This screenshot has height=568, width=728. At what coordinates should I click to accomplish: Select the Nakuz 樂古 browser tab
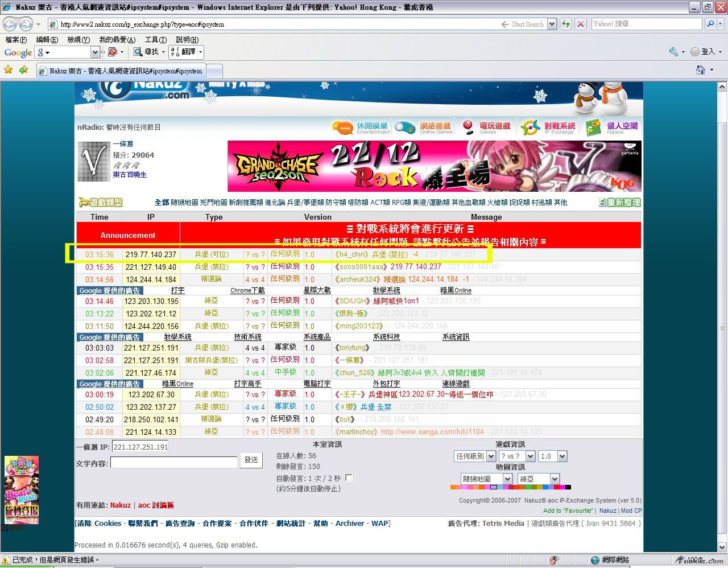point(120,71)
